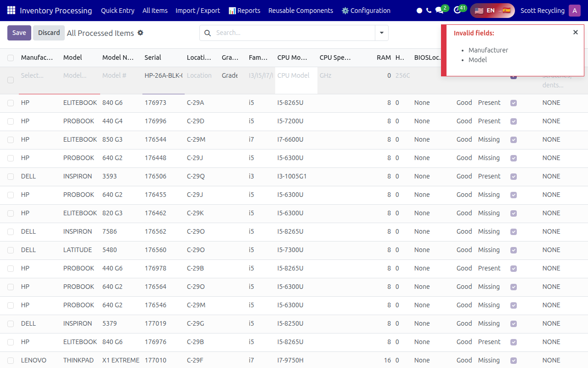The height and width of the screenshot is (368, 588).
Task: Open the phone dialer icon
Action: tap(429, 11)
